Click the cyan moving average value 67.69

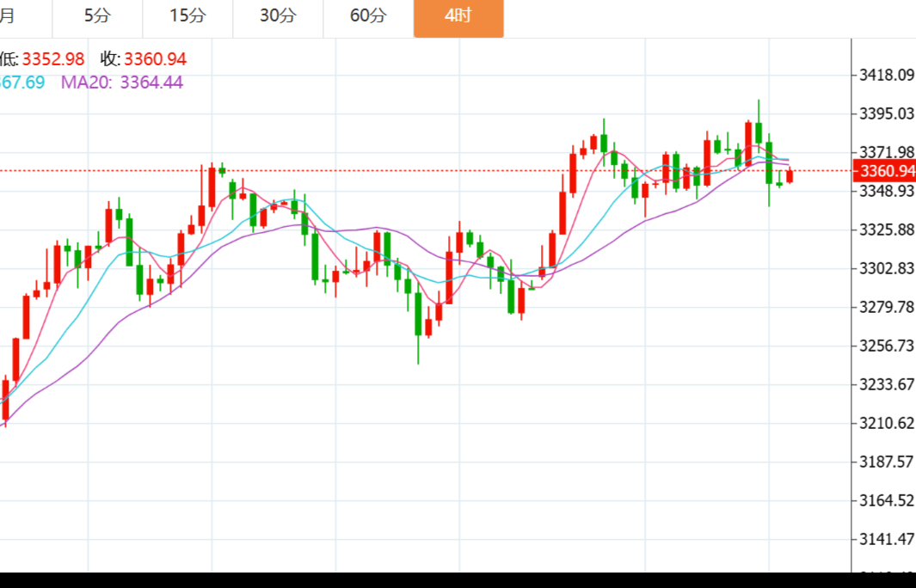click(x=22, y=83)
